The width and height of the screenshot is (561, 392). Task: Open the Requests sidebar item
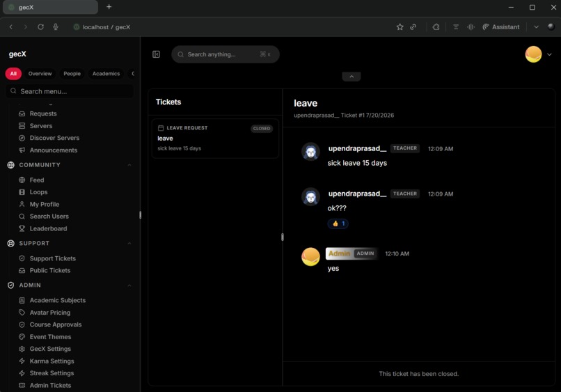tap(43, 113)
